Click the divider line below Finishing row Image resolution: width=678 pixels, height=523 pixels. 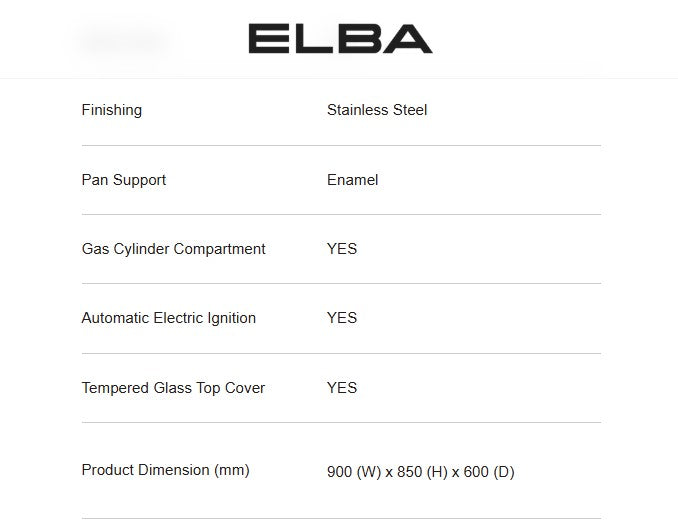[341, 145]
